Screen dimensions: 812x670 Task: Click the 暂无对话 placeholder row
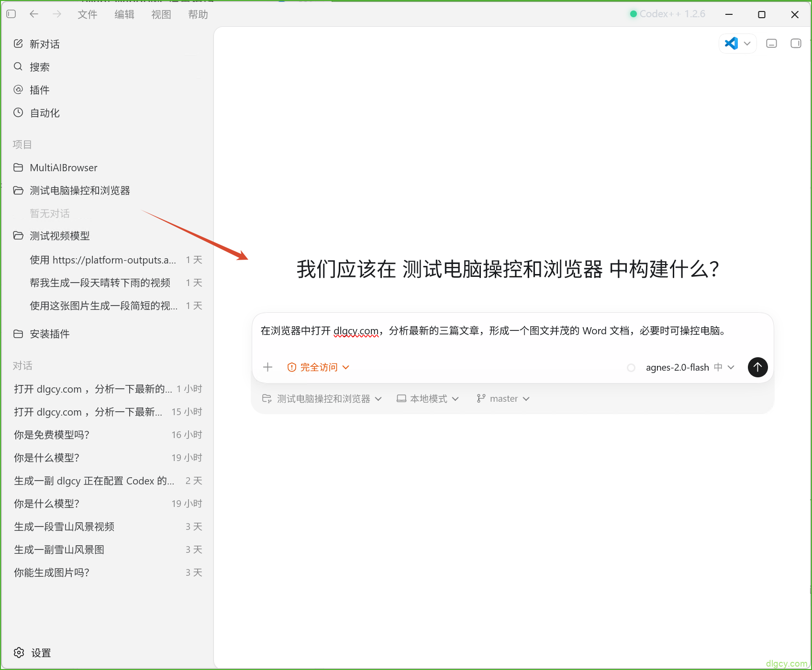[x=50, y=213]
